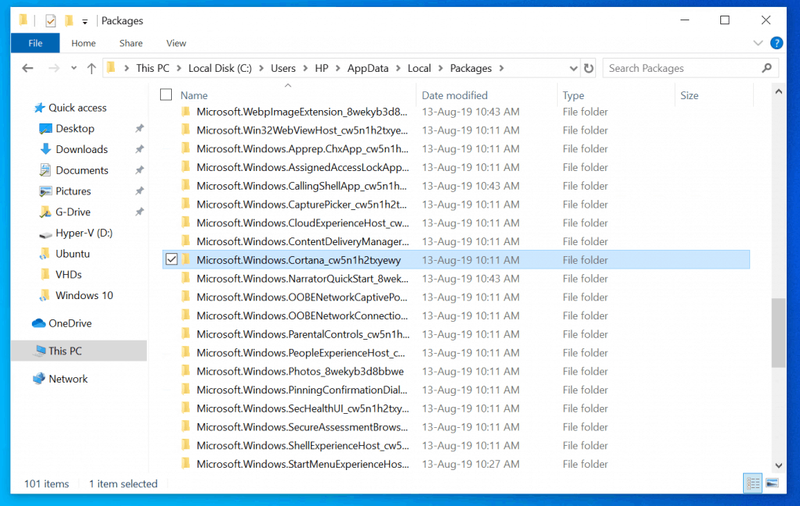Select the Microsoft.Windows.NarratorQuickStart folder icon

[186, 278]
